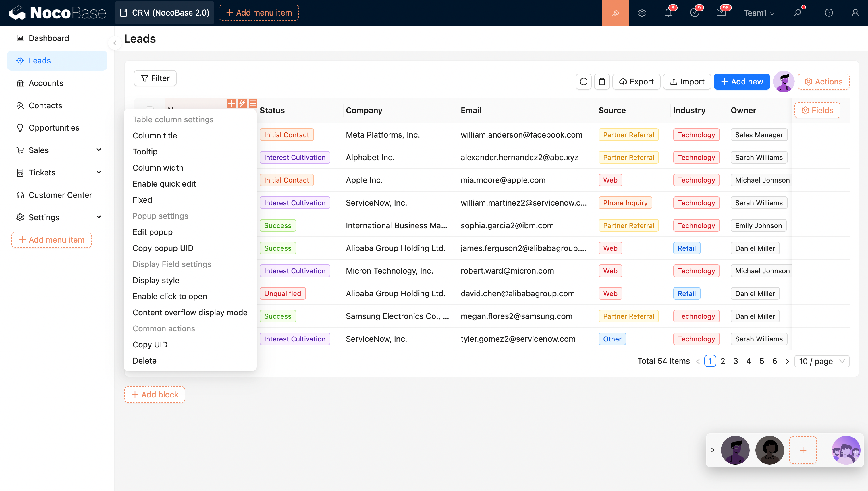Click the drag-move icon on Name column
The width and height of the screenshot is (868, 491).
coord(231,103)
